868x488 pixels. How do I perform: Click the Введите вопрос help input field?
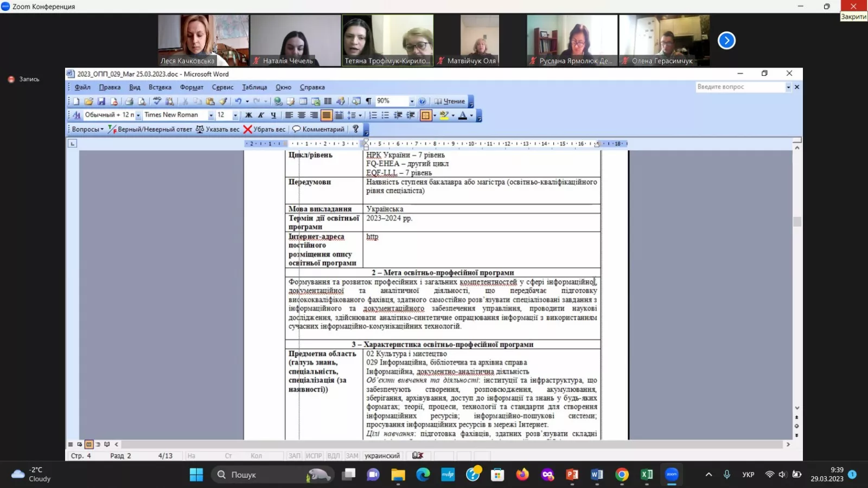[739, 87]
